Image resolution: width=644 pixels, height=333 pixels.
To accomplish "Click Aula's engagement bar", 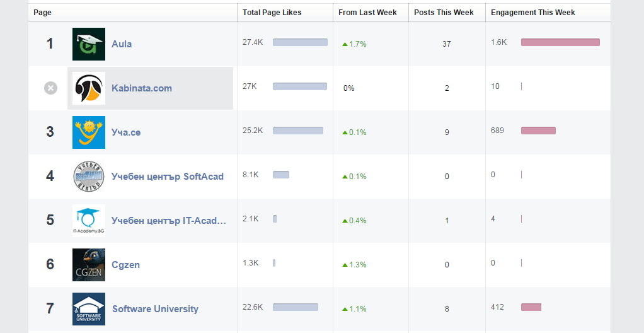I will pyautogui.click(x=560, y=42).
